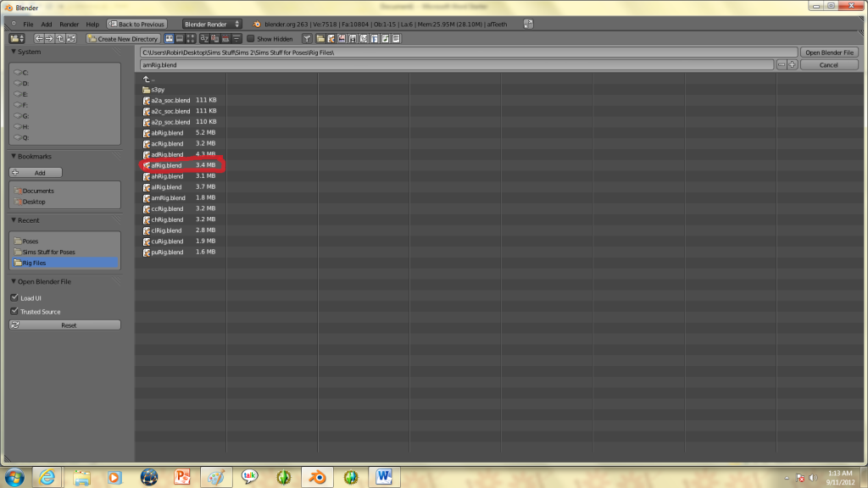Click the Back to Previous button
This screenshot has width=868, height=488.
(136, 25)
